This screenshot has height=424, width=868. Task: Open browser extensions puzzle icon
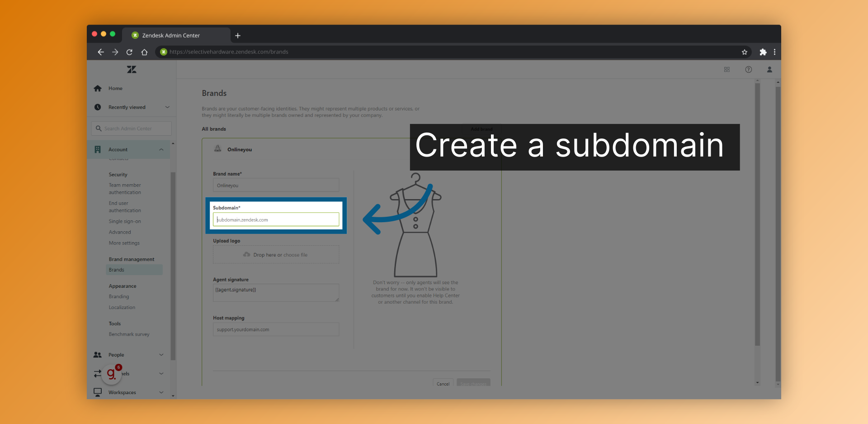(763, 52)
